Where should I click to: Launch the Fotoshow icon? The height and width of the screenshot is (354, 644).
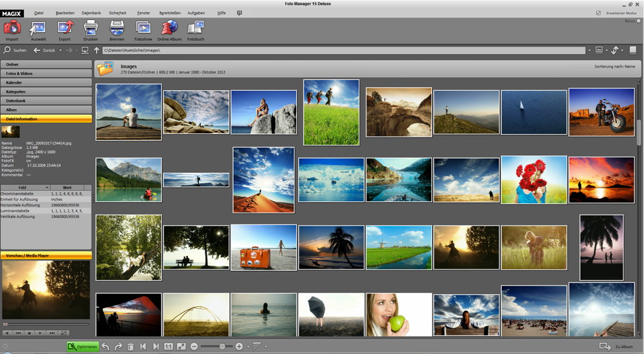click(144, 28)
